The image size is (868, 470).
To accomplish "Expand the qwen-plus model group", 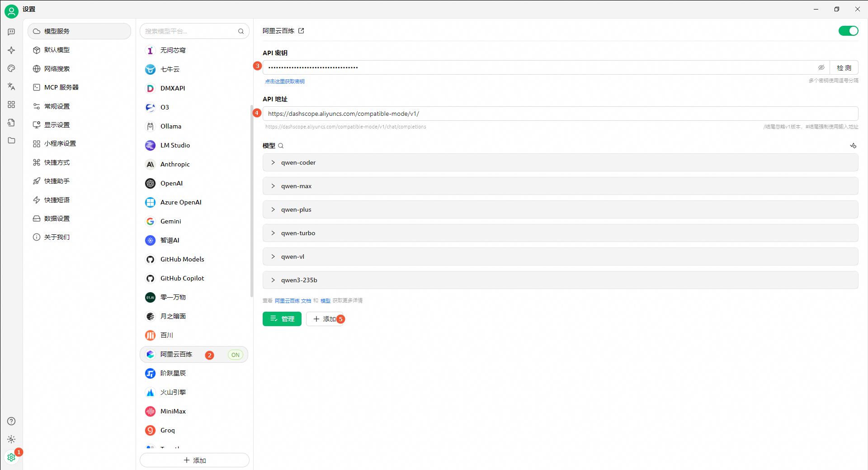I will [560, 209].
